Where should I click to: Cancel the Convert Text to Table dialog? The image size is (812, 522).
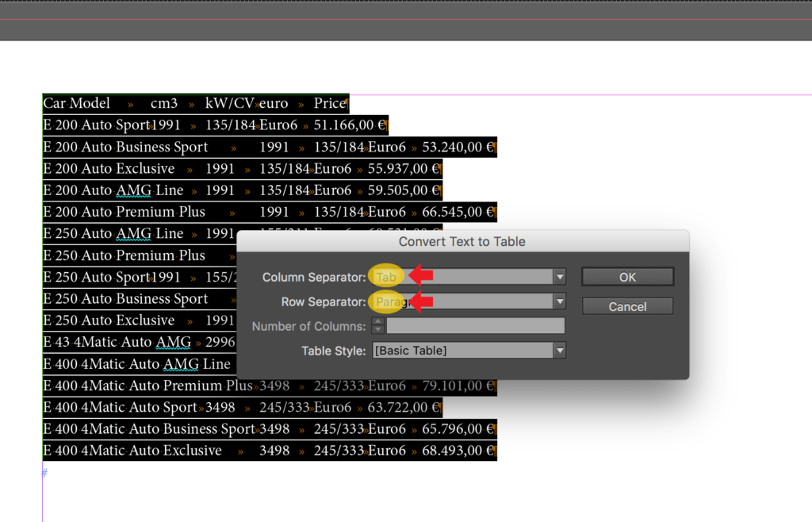tap(627, 305)
